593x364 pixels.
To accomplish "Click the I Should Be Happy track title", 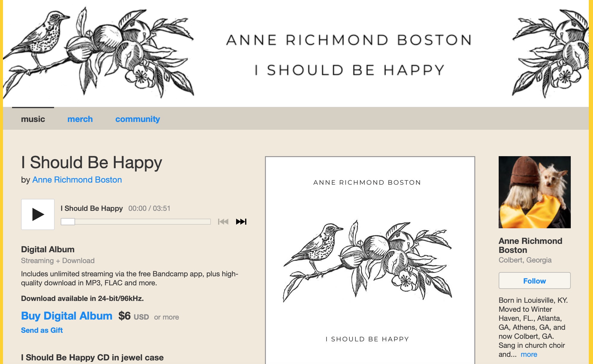I will tap(92, 208).
